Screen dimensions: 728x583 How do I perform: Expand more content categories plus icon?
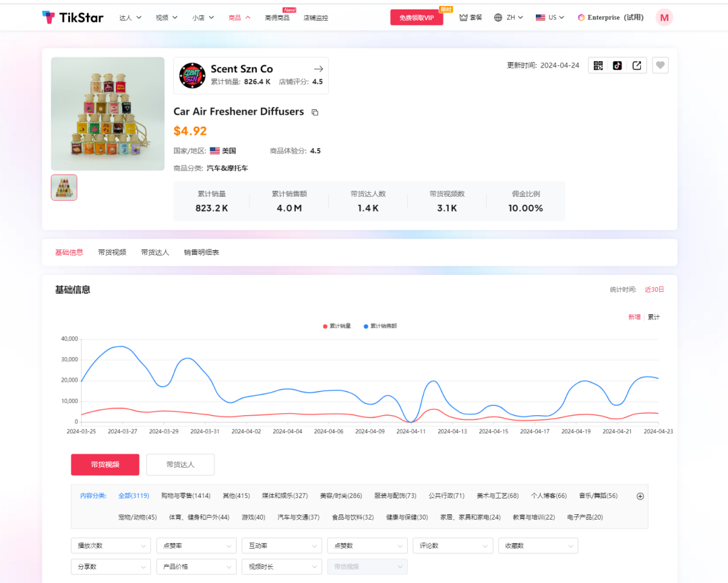coord(640,496)
